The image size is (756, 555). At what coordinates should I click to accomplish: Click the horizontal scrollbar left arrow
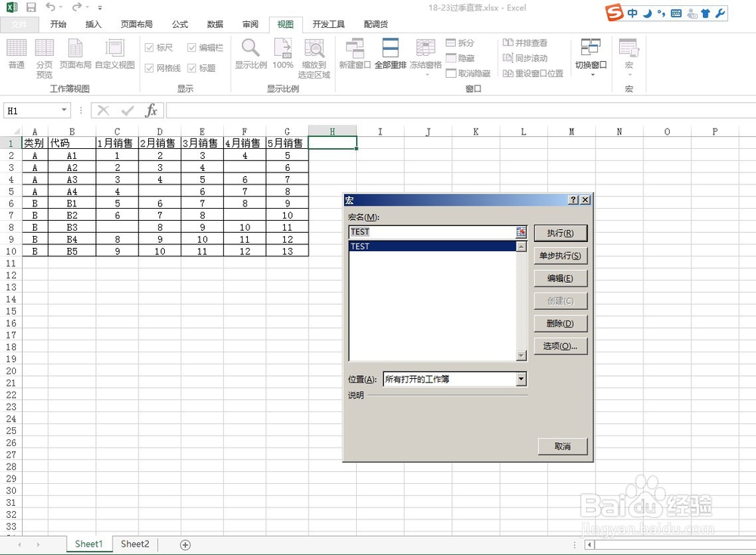(589, 545)
